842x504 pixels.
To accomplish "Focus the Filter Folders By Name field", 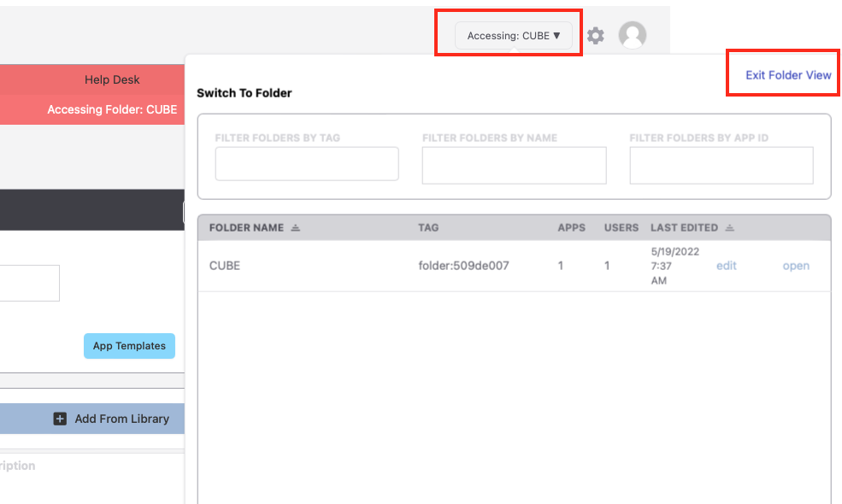I will (x=514, y=165).
